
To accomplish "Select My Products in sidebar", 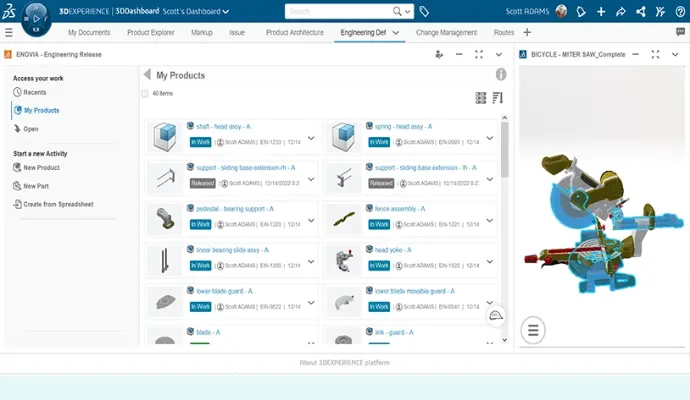I will tap(37, 110).
